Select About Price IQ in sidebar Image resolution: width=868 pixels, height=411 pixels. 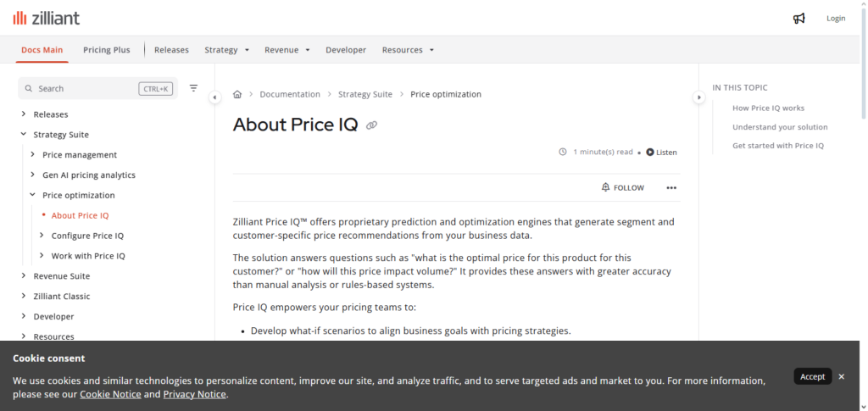click(80, 215)
